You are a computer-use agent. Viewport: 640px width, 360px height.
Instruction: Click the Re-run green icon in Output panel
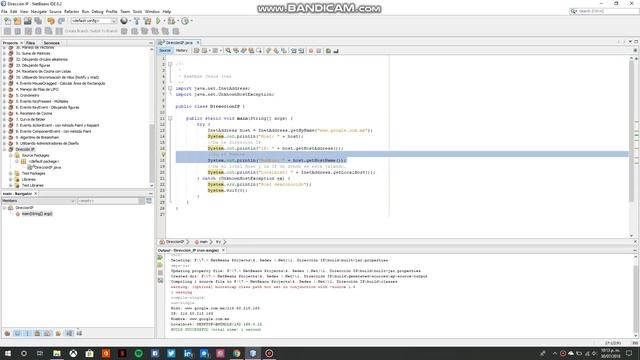160,258
